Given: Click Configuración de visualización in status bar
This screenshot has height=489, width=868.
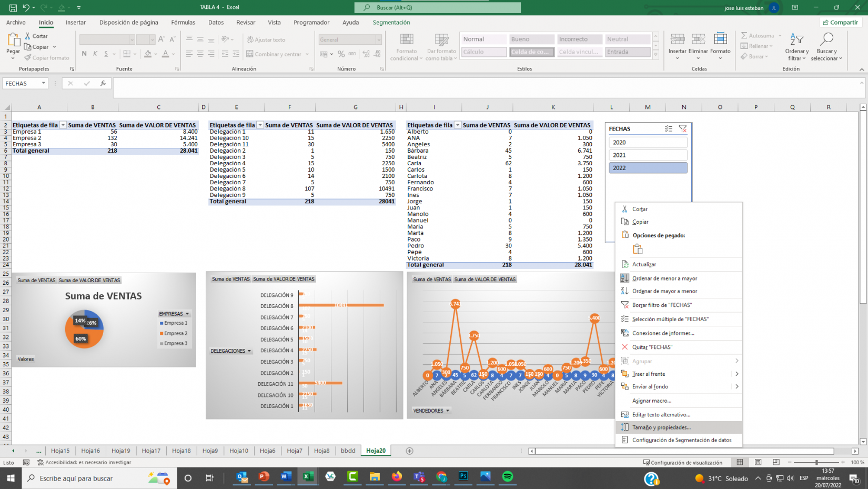Looking at the screenshot, I should (683, 463).
